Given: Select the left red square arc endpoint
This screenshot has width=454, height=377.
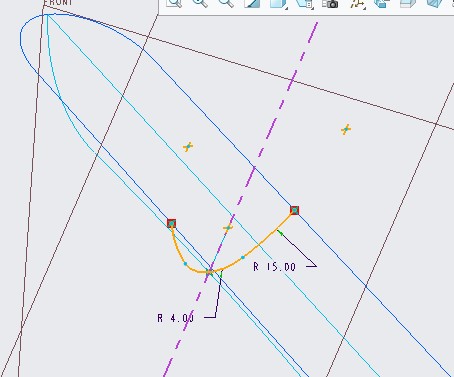Looking at the screenshot, I should (171, 223).
